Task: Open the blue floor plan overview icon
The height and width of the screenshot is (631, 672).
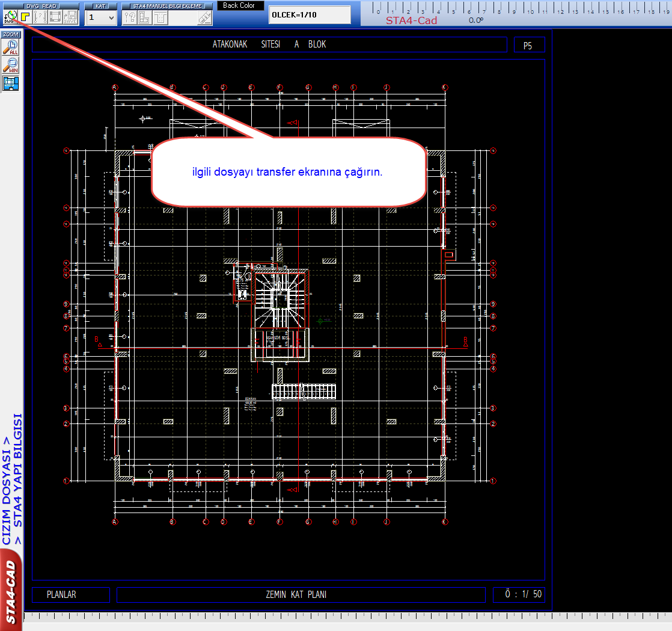Action: (x=11, y=83)
